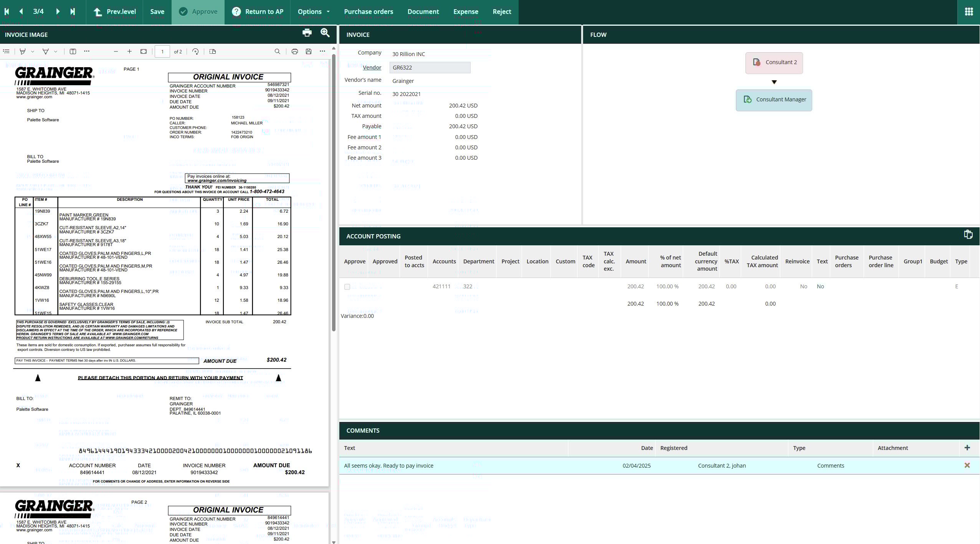Image resolution: width=980 pixels, height=544 pixels.
Task: Open the PDF table of contents icon
Action: pos(6,51)
